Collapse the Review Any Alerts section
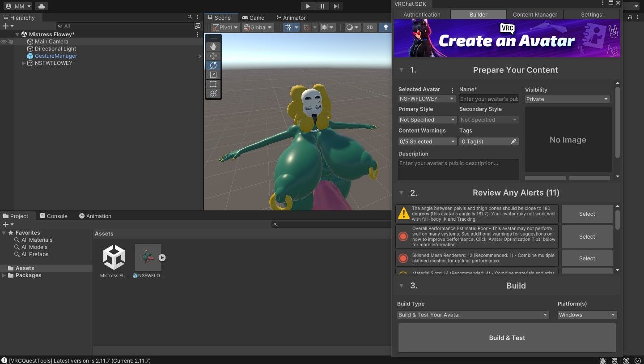 coord(401,193)
